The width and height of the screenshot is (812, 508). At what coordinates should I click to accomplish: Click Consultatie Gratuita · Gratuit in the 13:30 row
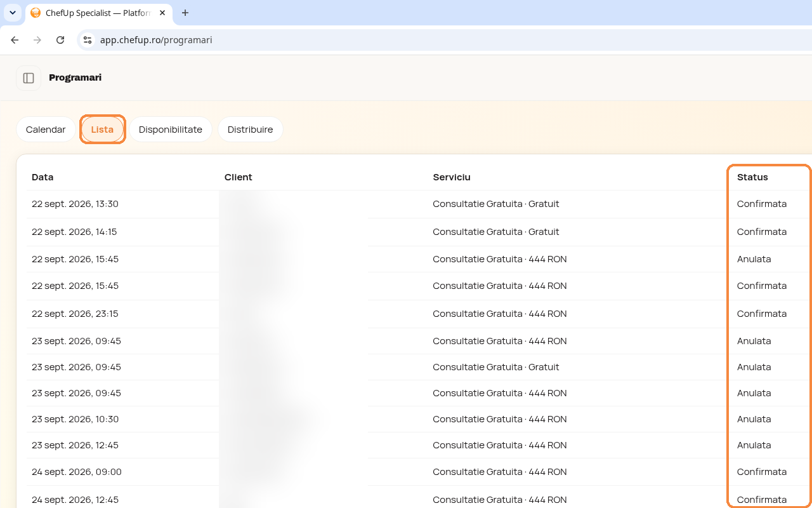click(496, 204)
